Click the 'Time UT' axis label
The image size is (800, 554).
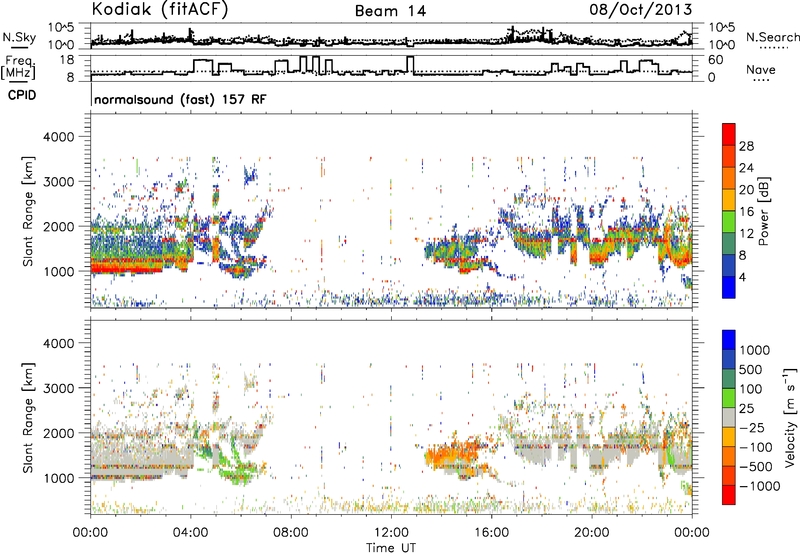click(x=391, y=548)
